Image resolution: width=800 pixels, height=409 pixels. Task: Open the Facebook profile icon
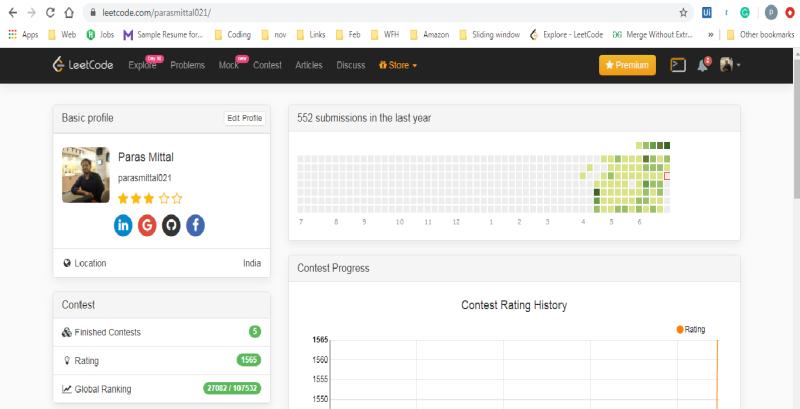tap(195, 225)
